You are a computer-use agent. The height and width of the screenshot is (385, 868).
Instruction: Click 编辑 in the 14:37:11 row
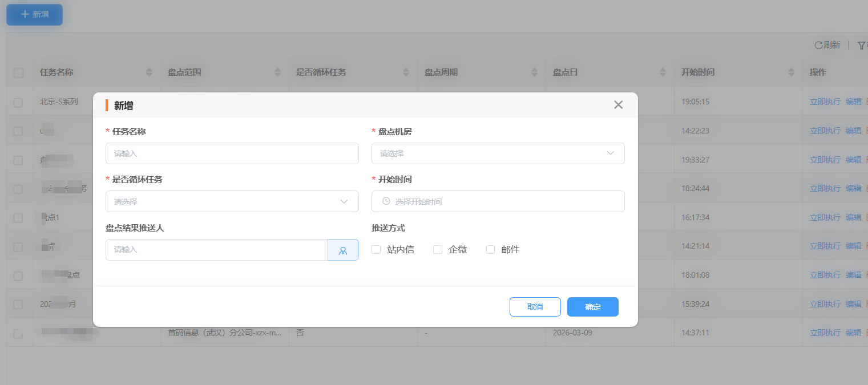(853, 333)
